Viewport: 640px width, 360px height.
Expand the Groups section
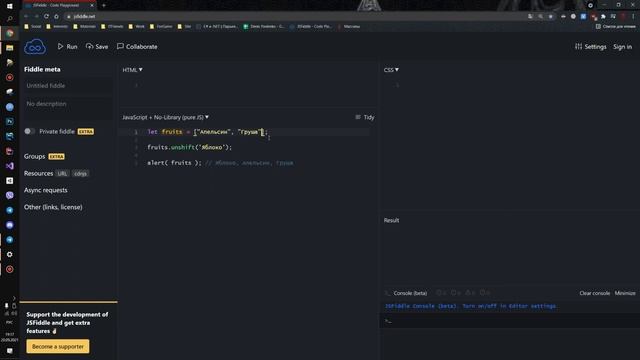click(x=34, y=156)
